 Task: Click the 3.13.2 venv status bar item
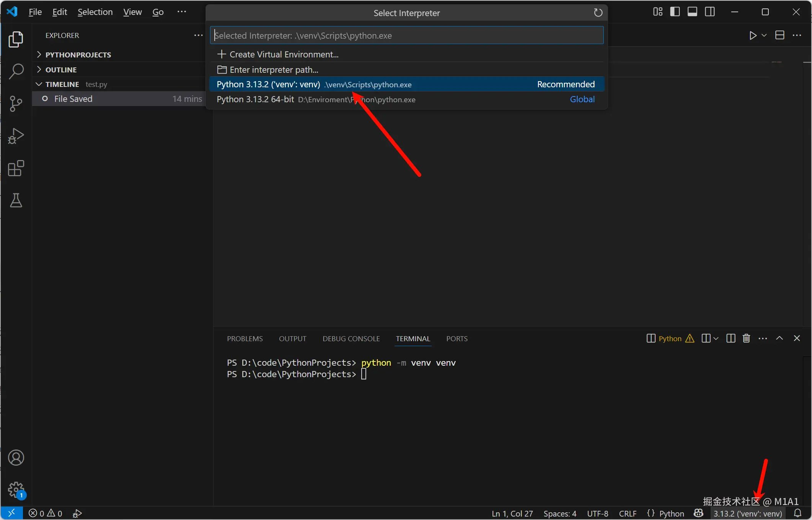pos(747,513)
